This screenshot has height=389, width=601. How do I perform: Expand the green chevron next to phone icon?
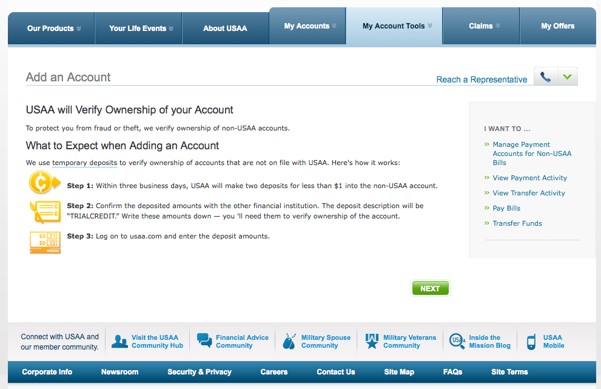coord(568,77)
